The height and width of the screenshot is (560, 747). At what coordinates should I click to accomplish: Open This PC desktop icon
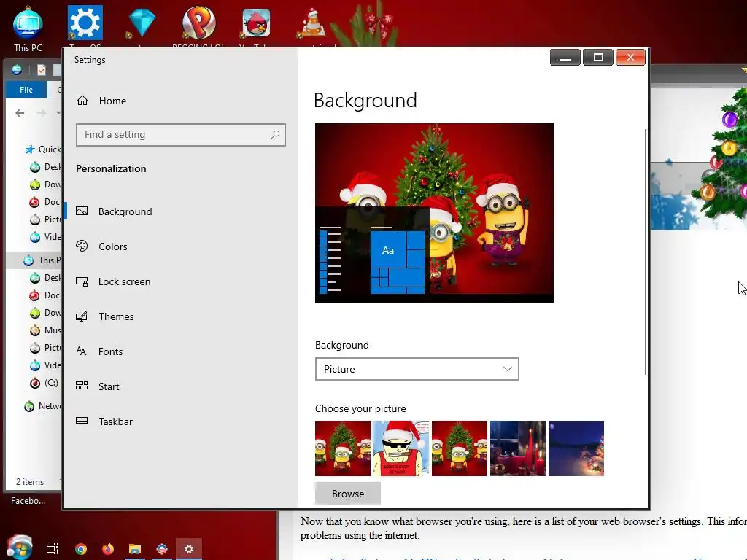pos(28,28)
